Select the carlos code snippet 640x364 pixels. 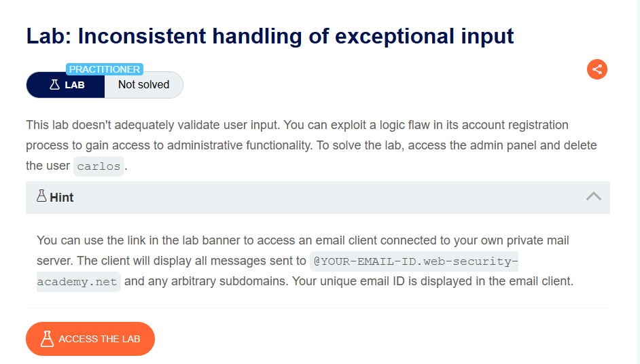(99, 166)
